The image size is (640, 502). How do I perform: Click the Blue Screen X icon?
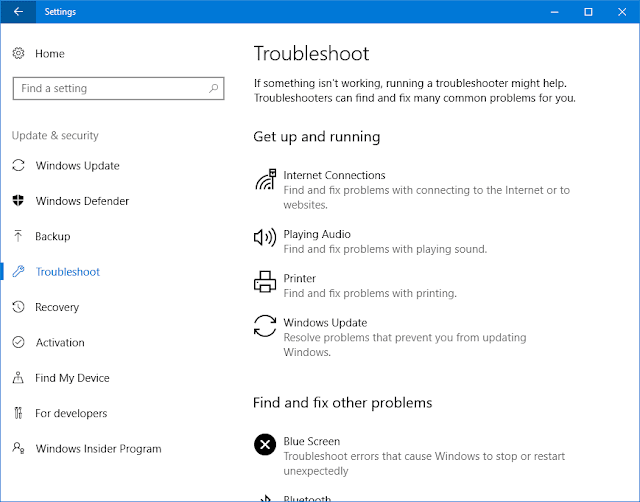pos(265,444)
